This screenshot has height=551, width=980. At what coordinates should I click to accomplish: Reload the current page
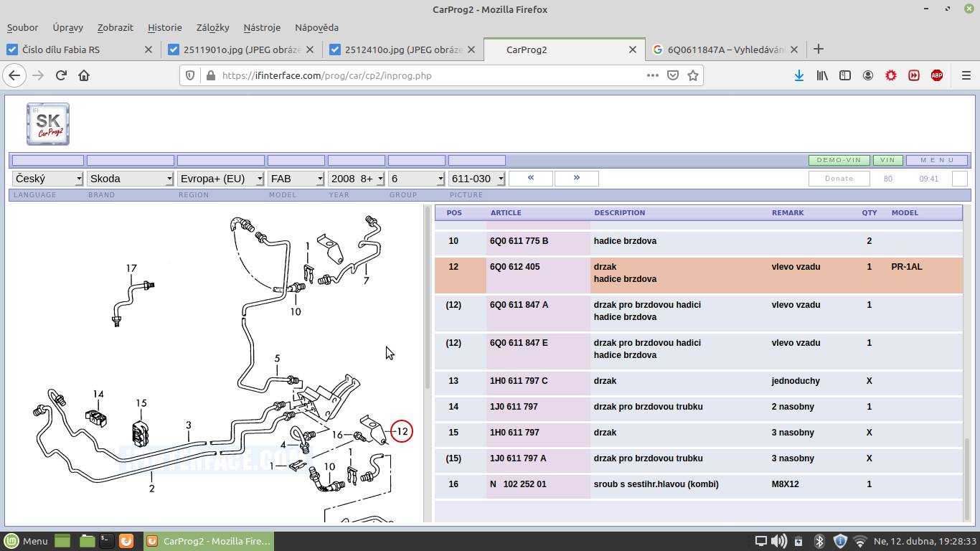[61, 75]
